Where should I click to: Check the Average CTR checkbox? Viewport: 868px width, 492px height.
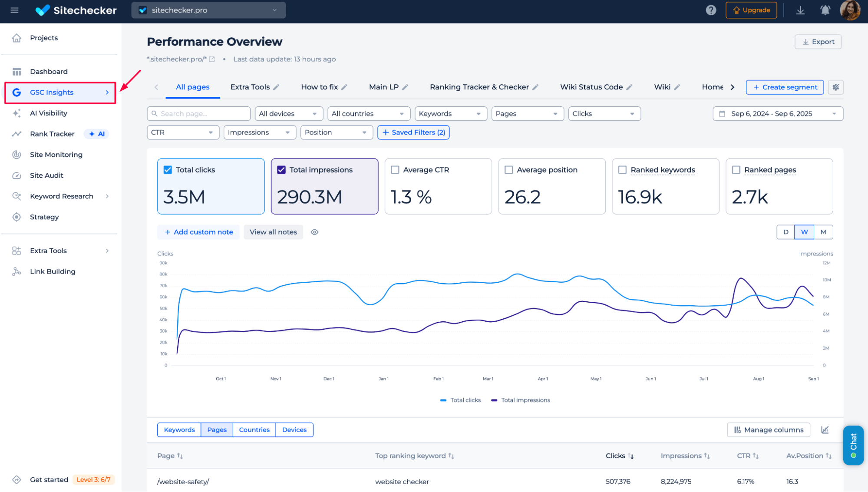tap(395, 170)
